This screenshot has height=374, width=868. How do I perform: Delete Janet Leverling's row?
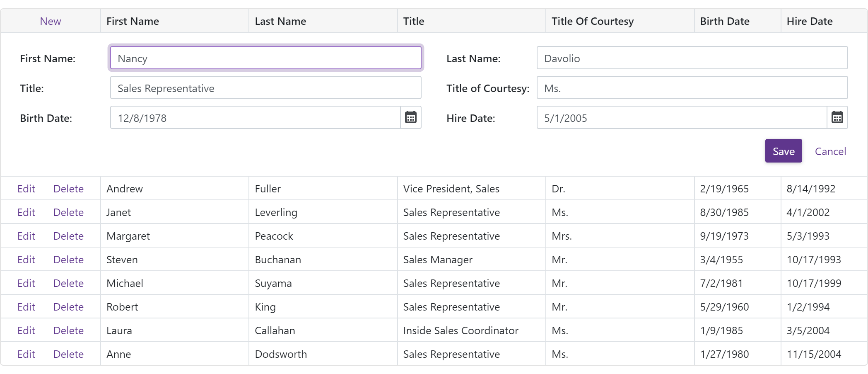coord(68,212)
